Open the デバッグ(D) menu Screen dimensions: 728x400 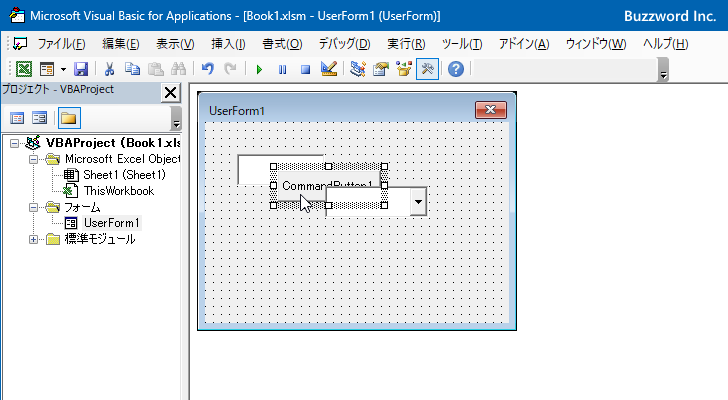click(344, 44)
